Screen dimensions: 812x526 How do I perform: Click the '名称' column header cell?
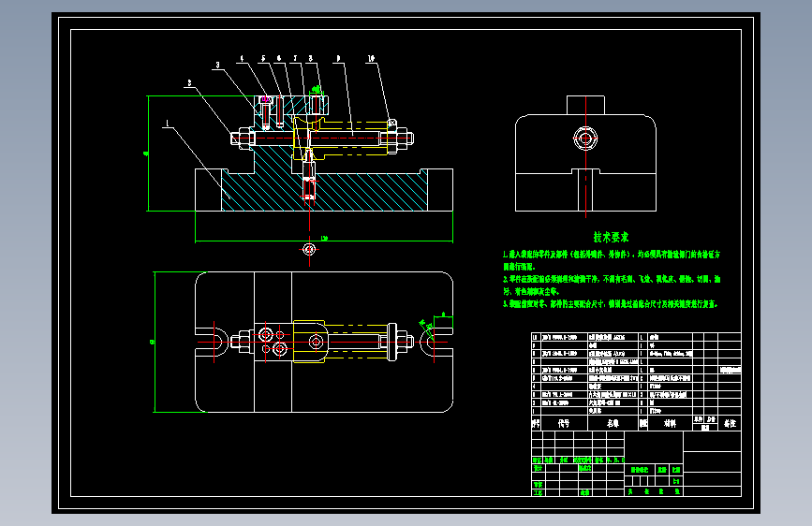click(613, 423)
